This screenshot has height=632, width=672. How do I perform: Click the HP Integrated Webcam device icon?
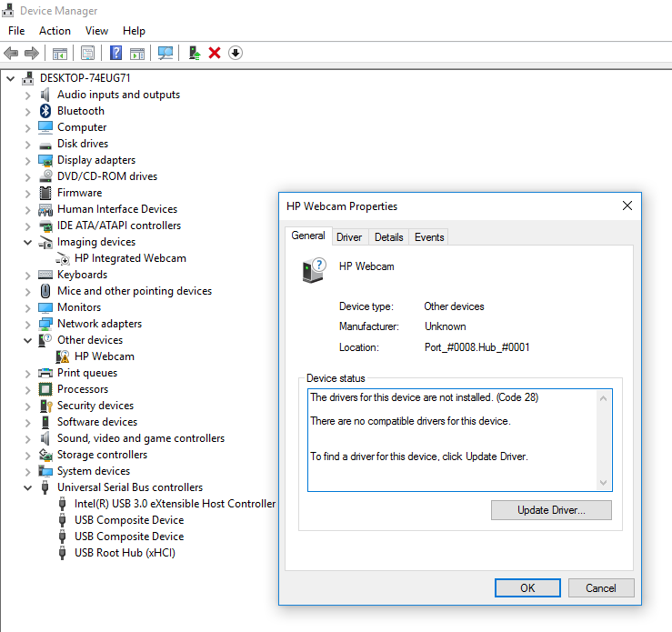(x=63, y=258)
